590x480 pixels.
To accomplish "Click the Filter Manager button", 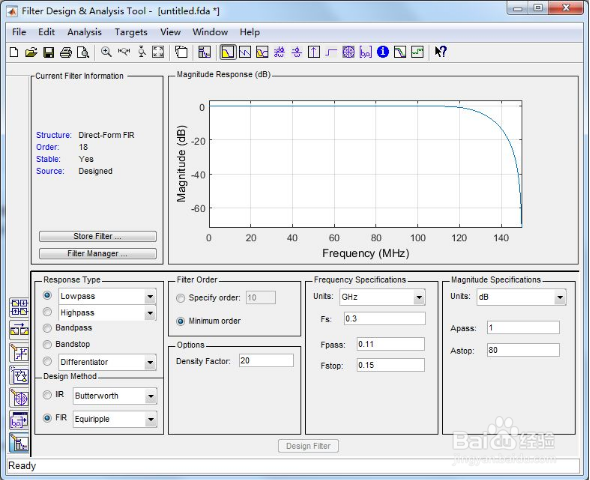I will click(97, 254).
